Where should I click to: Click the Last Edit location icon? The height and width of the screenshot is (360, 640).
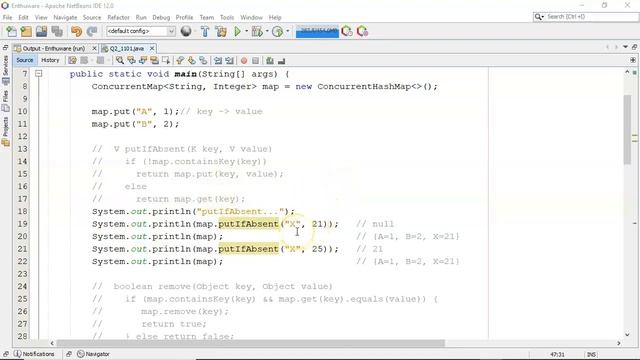pyautogui.click(x=72, y=60)
